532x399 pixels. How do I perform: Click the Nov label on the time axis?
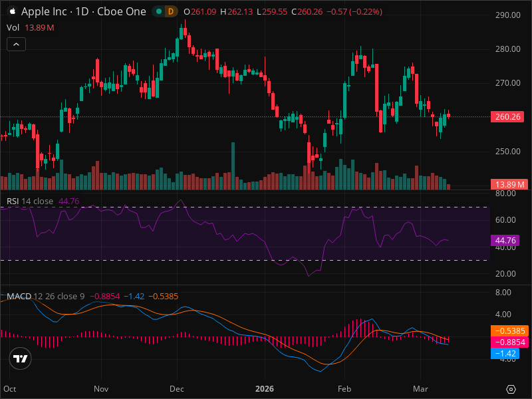click(101, 389)
